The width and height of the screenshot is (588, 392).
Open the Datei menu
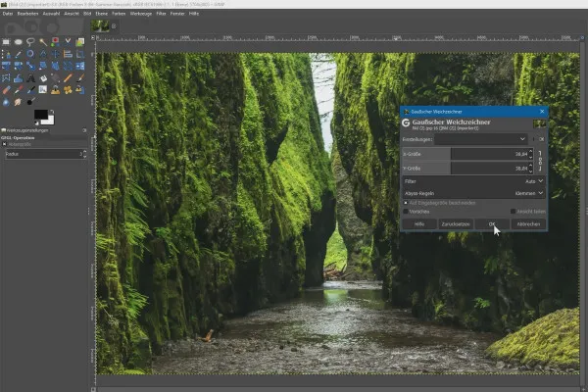pyautogui.click(x=8, y=14)
